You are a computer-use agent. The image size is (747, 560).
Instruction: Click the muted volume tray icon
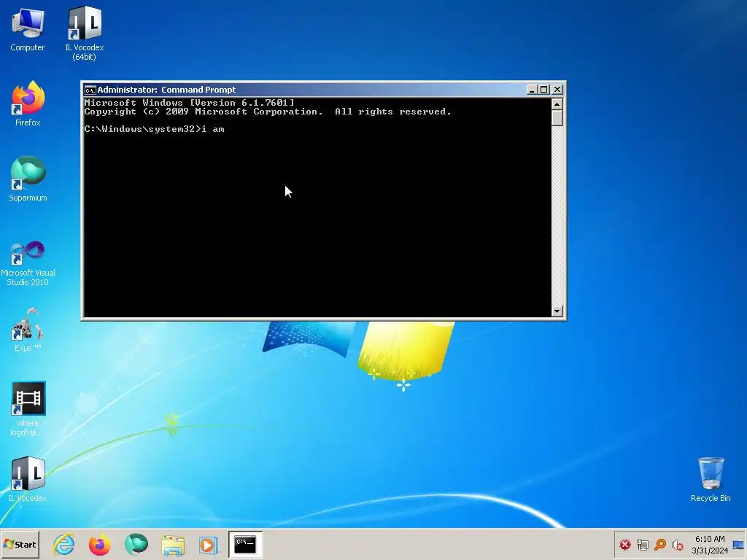tap(678, 544)
